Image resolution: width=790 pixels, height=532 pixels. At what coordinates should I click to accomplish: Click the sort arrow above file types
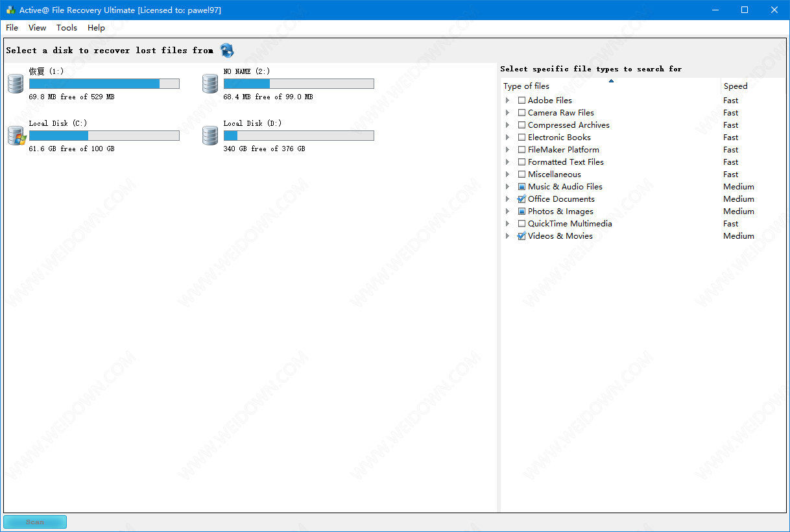click(611, 81)
